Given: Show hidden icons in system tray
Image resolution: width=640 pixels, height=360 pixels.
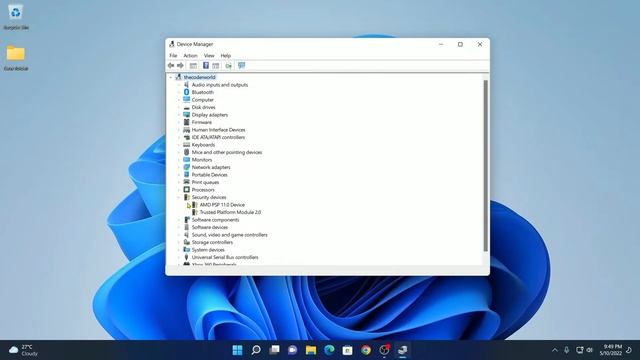Looking at the screenshot, I should pos(554,350).
